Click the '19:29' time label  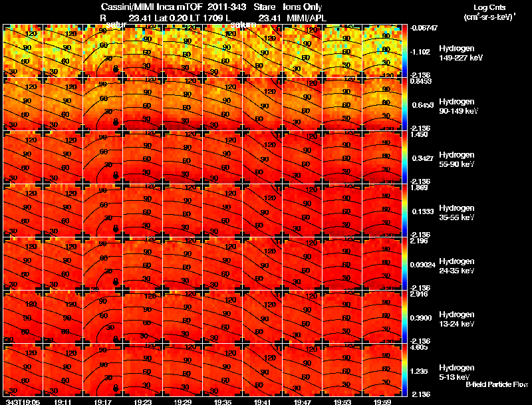click(183, 402)
